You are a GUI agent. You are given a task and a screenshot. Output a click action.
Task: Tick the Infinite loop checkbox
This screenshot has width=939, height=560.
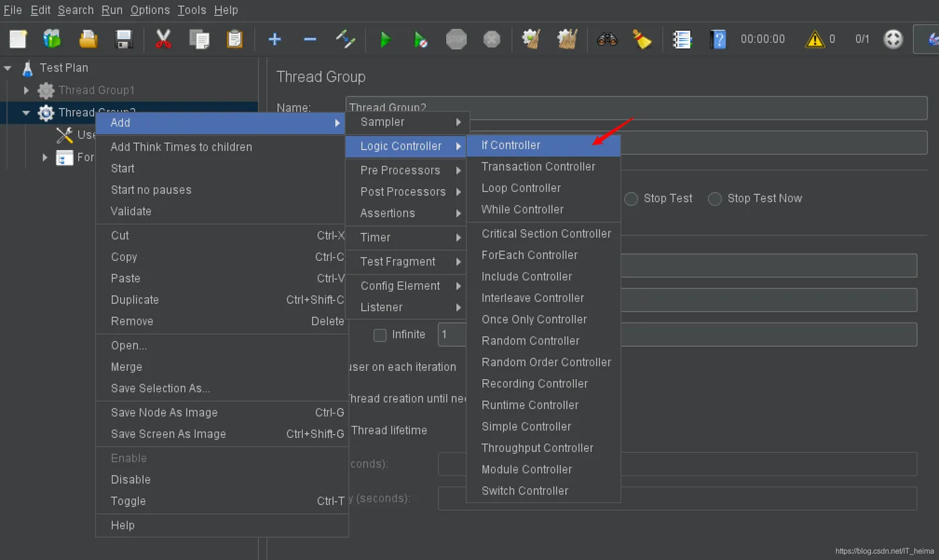(380, 335)
